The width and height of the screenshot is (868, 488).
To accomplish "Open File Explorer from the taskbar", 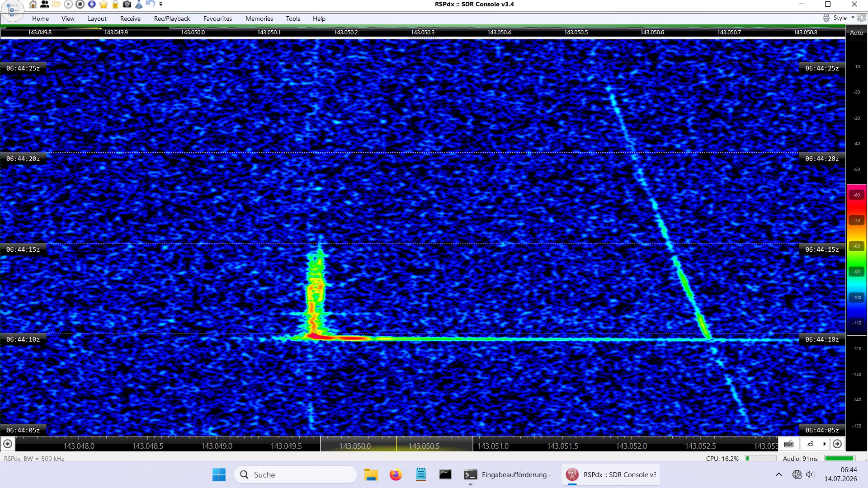I will [371, 475].
